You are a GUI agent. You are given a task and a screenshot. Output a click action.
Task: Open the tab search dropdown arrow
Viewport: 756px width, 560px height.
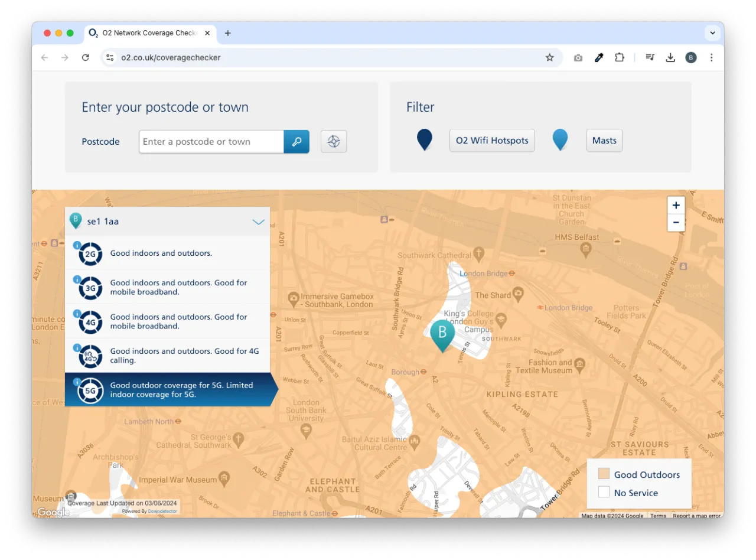click(712, 33)
